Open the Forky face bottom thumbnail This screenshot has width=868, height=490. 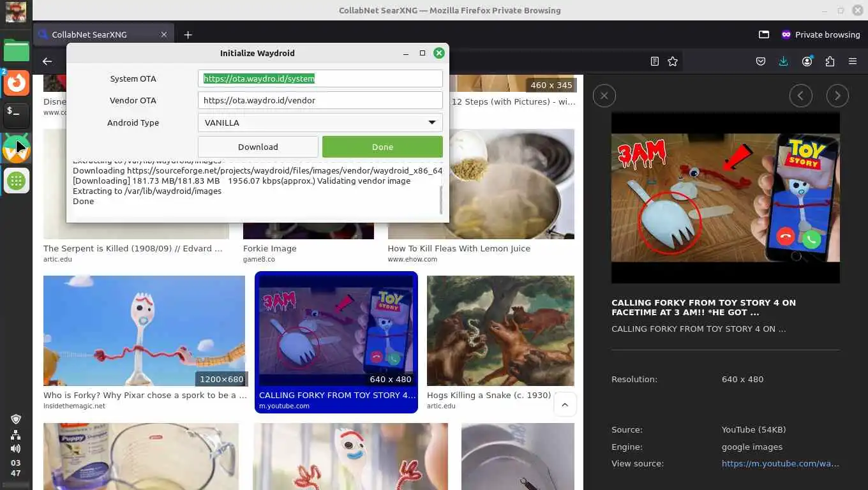(x=350, y=456)
